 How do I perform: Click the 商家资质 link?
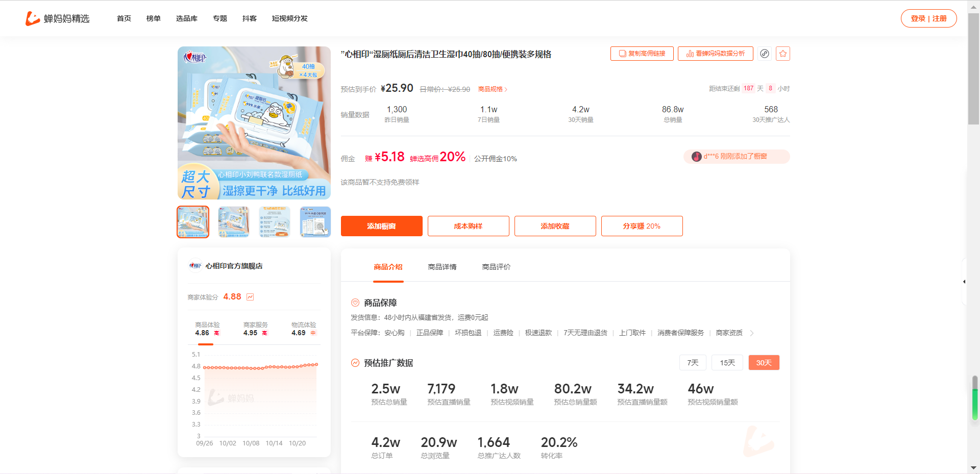click(x=729, y=333)
